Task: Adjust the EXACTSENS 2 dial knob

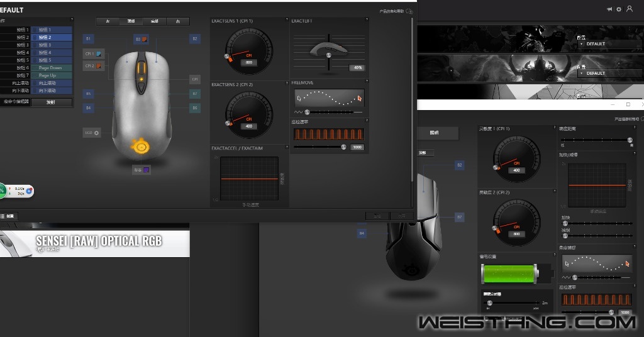Action: coord(227,123)
